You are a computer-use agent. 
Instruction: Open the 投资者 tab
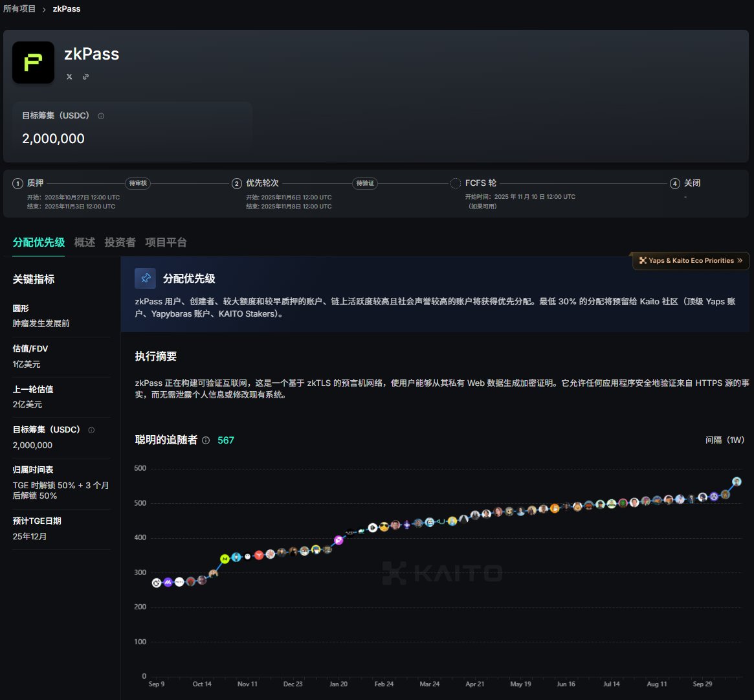120,242
